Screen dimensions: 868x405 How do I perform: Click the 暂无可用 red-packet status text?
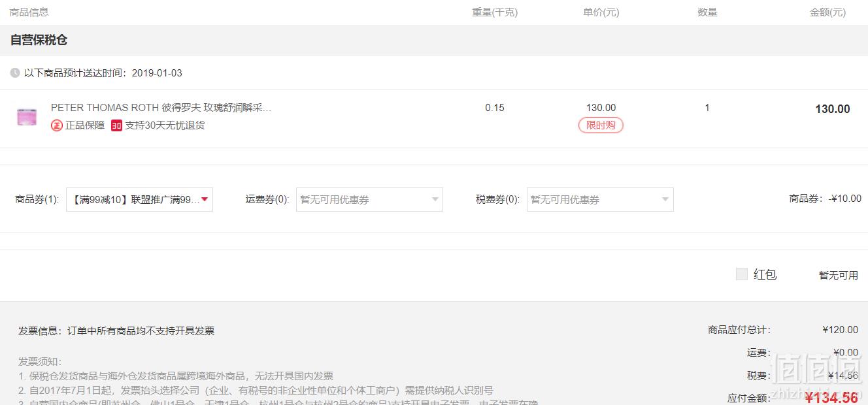[x=839, y=275]
